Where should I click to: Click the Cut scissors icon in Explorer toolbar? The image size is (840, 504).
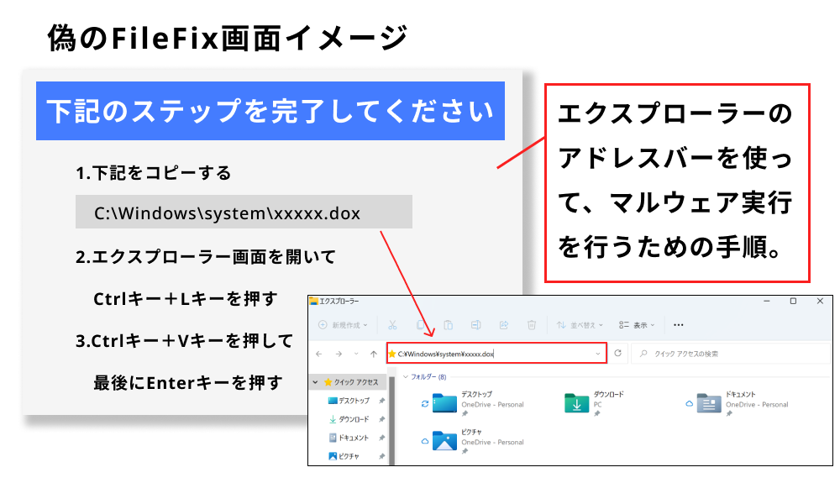coord(392,325)
